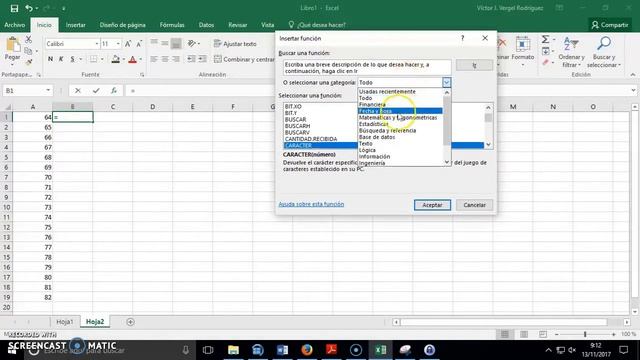Viewport: 640px width, 360px height.
Task: Open the font name Calibri dropdown
Action: pyautogui.click(x=97, y=44)
